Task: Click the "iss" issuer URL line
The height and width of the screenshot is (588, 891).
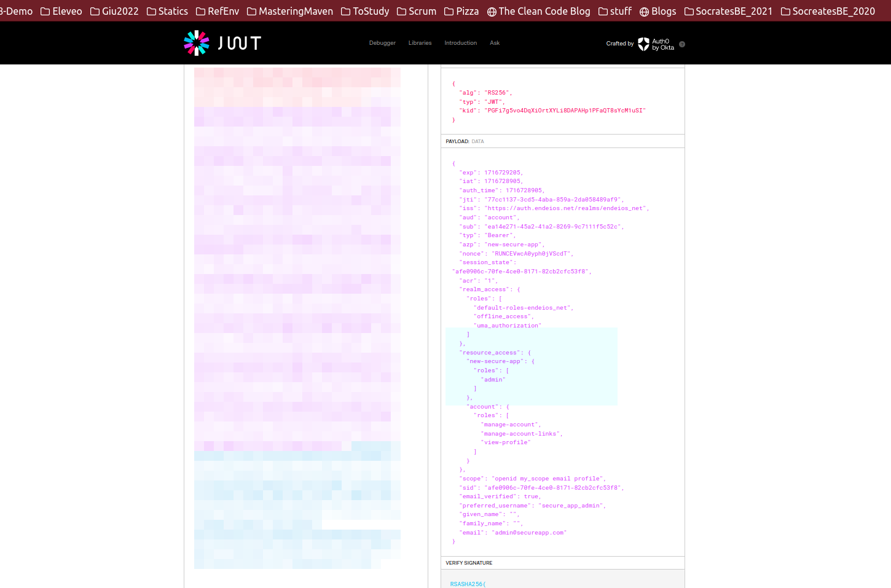Action: 554,208
